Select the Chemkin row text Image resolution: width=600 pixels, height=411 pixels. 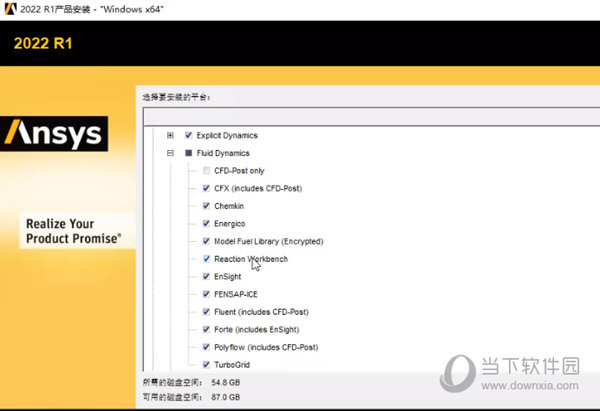pos(229,206)
